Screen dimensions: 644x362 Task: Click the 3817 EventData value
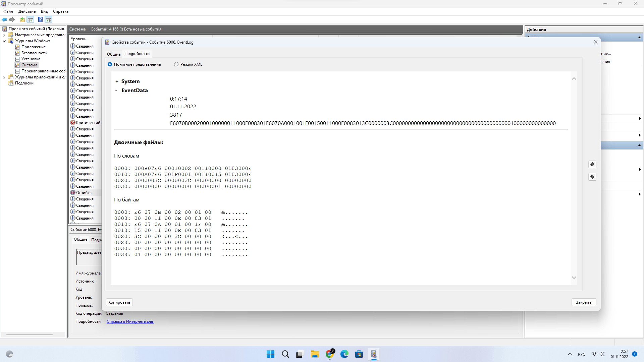click(x=176, y=115)
